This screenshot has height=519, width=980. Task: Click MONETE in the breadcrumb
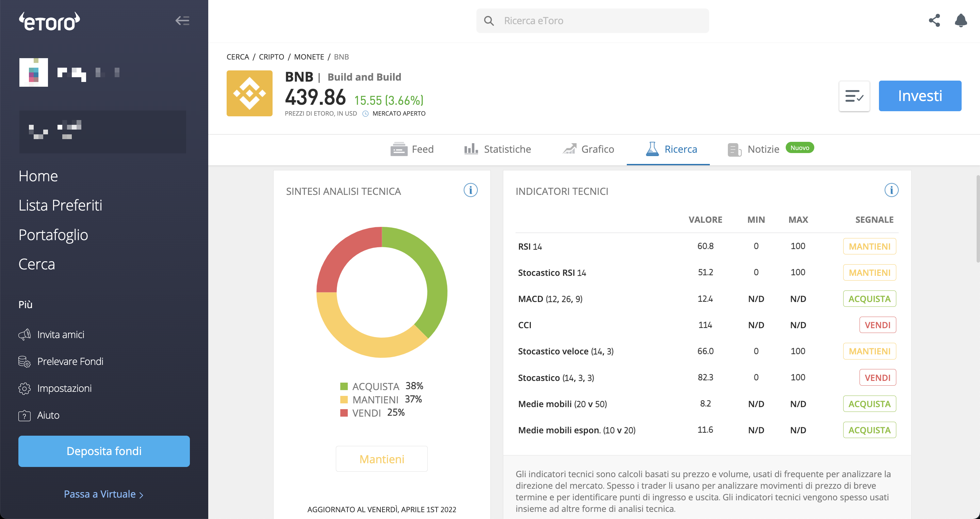point(309,57)
